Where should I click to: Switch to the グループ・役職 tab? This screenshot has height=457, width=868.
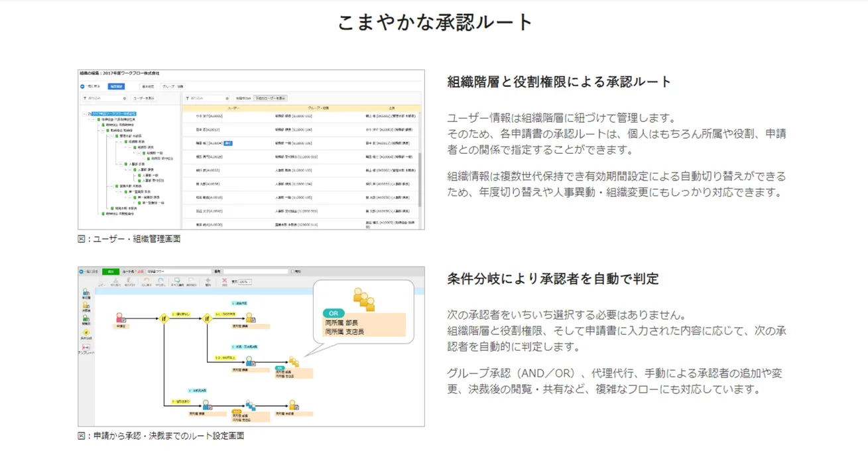tap(172, 86)
